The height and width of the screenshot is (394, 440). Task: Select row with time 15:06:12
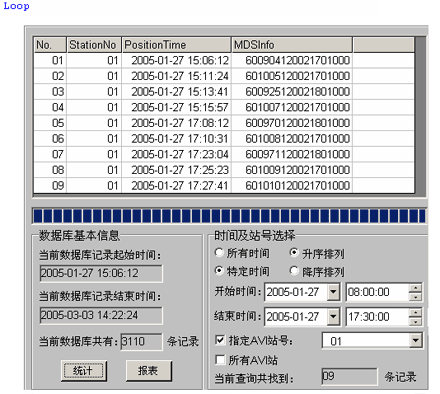pyautogui.click(x=224, y=60)
